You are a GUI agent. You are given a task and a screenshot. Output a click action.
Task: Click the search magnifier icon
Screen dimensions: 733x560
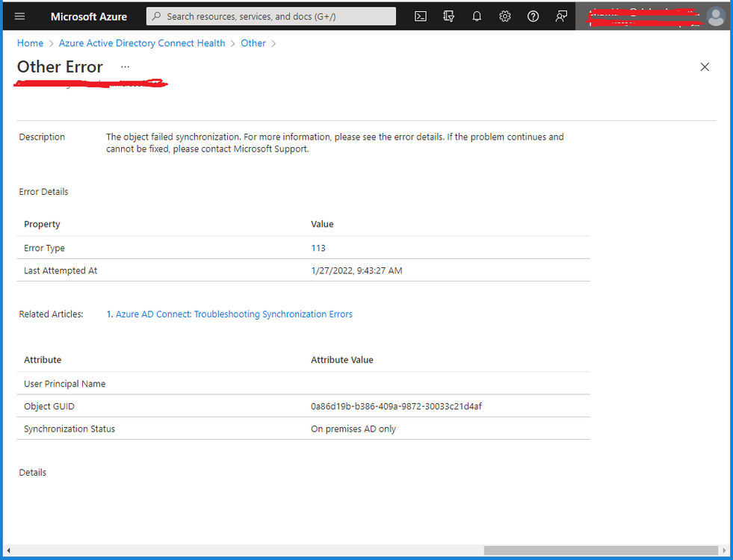(157, 16)
